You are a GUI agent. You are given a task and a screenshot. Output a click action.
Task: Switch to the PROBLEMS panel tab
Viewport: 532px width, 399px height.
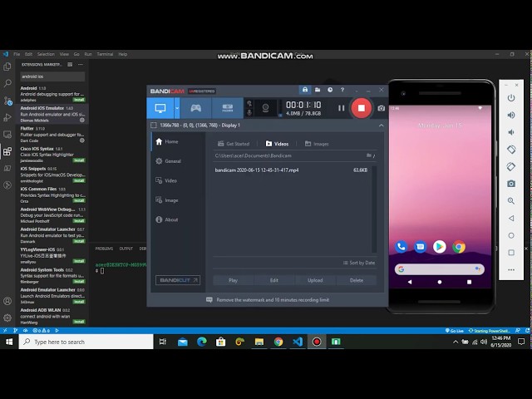104,249
